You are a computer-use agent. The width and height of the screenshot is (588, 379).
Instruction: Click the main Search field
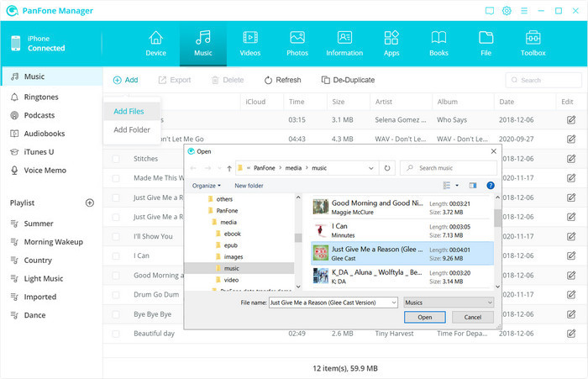click(x=543, y=80)
